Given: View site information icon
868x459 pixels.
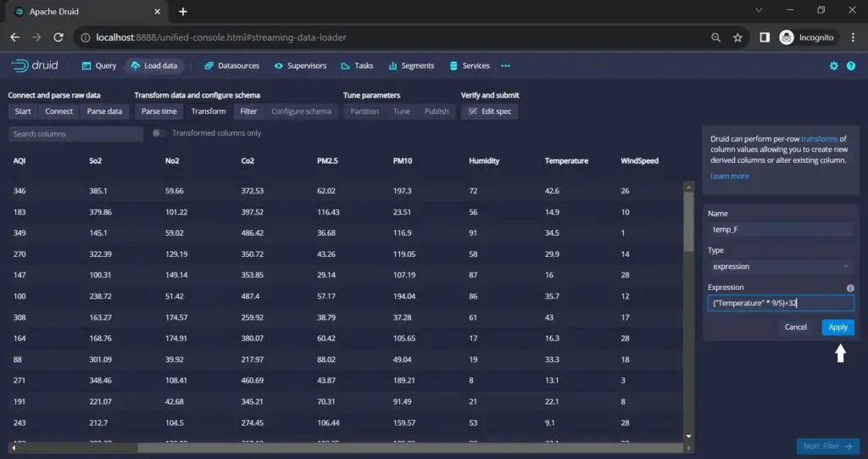Looking at the screenshot, I should 86,37.
